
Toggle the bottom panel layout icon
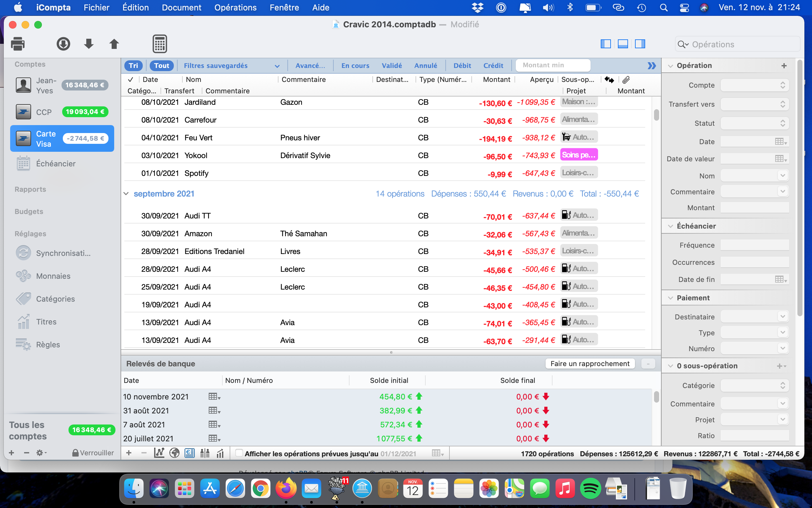[623, 44]
